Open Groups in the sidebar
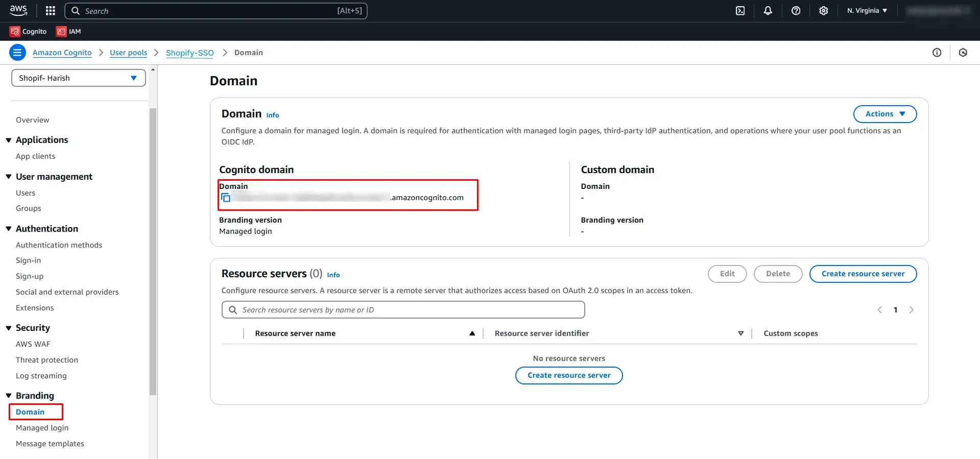The height and width of the screenshot is (459, 980). coord(29,208)
